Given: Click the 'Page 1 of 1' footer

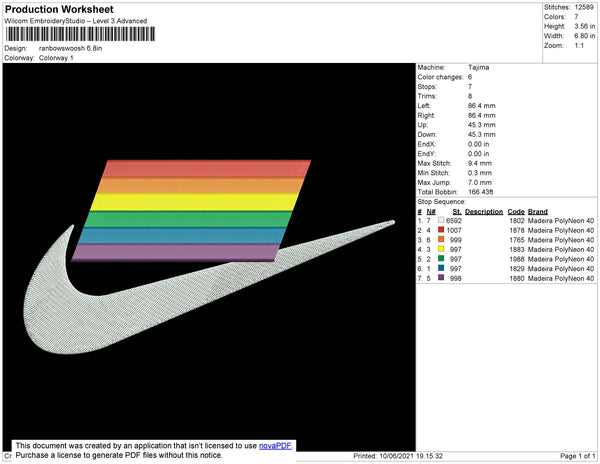Looking at the screenshot, I should pyautogui.click(x=577, y=456).
